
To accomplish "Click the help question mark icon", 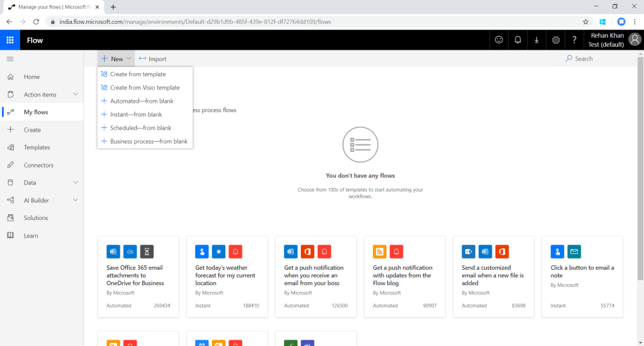I will point(574,40).
